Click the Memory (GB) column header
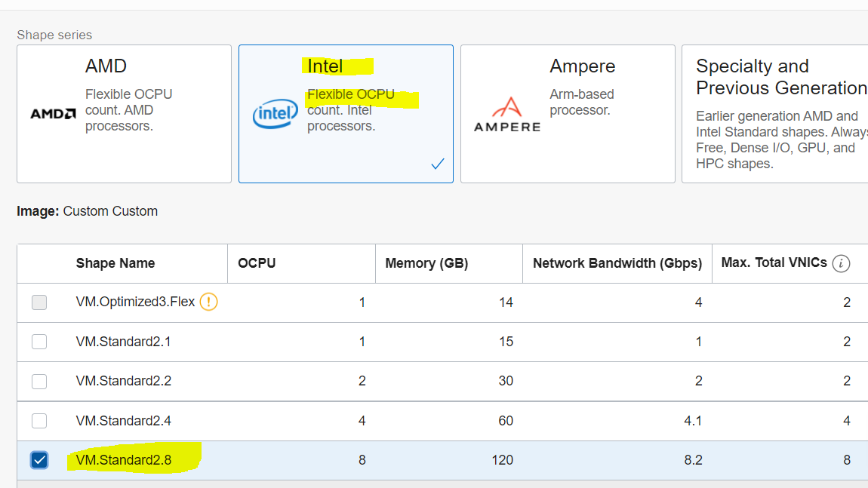868x488 pixels. coord(426,263)
